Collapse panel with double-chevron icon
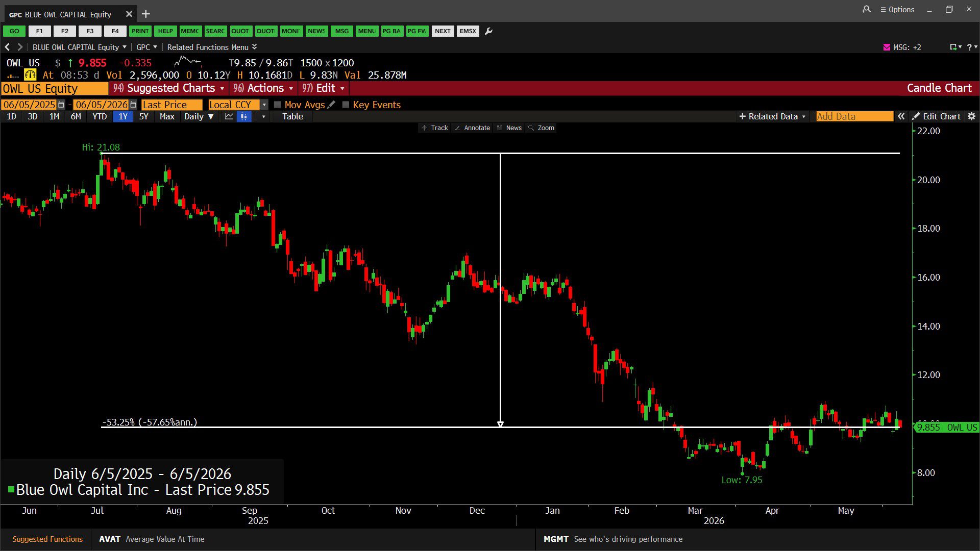 click(901, 116)
